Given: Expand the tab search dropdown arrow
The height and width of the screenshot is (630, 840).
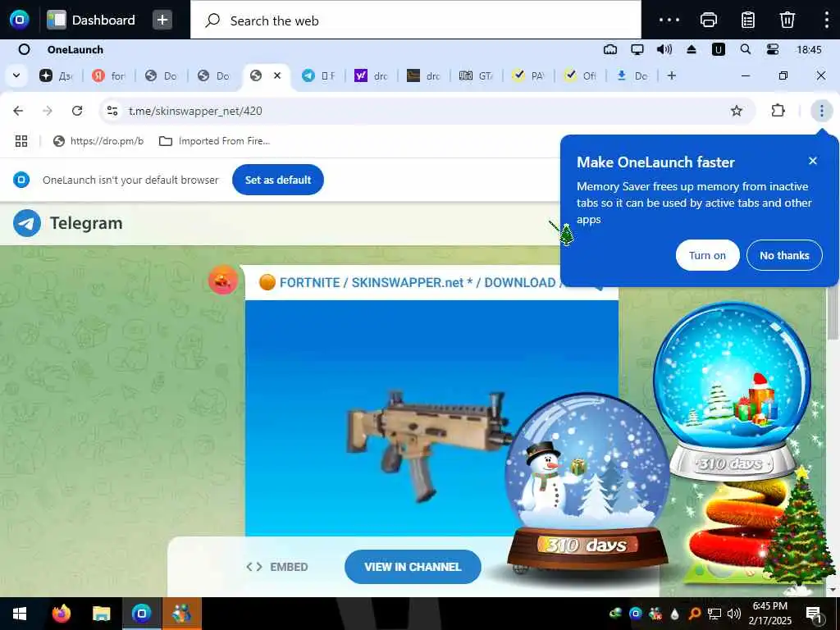Looking at the screenshot, I should (x=16, y=75).
